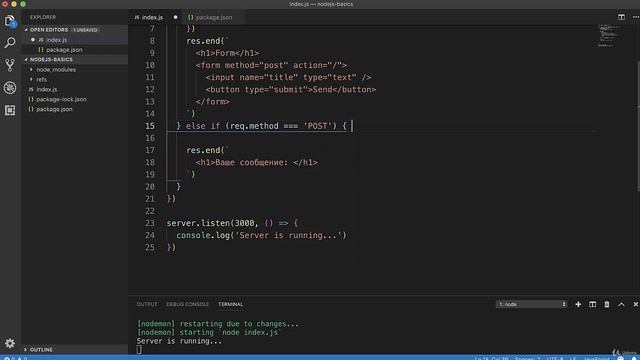Create a new terminal with plus icon

[x=578, y=304]
